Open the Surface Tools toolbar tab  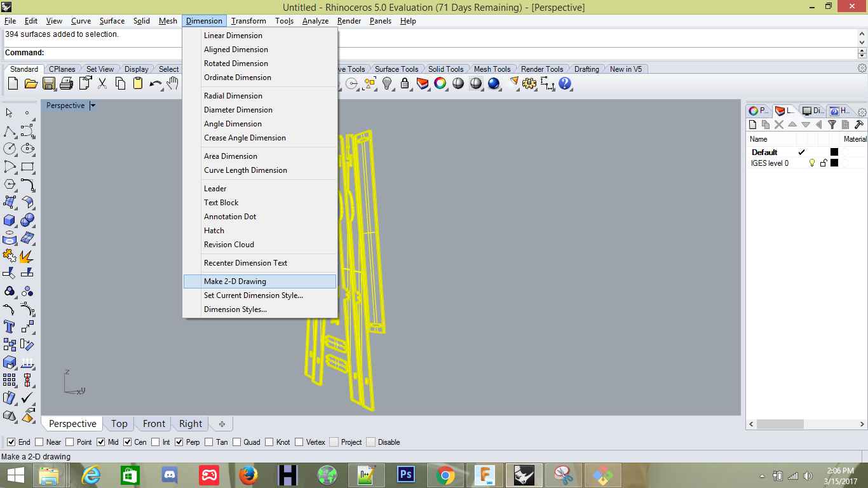pos(397,69)
